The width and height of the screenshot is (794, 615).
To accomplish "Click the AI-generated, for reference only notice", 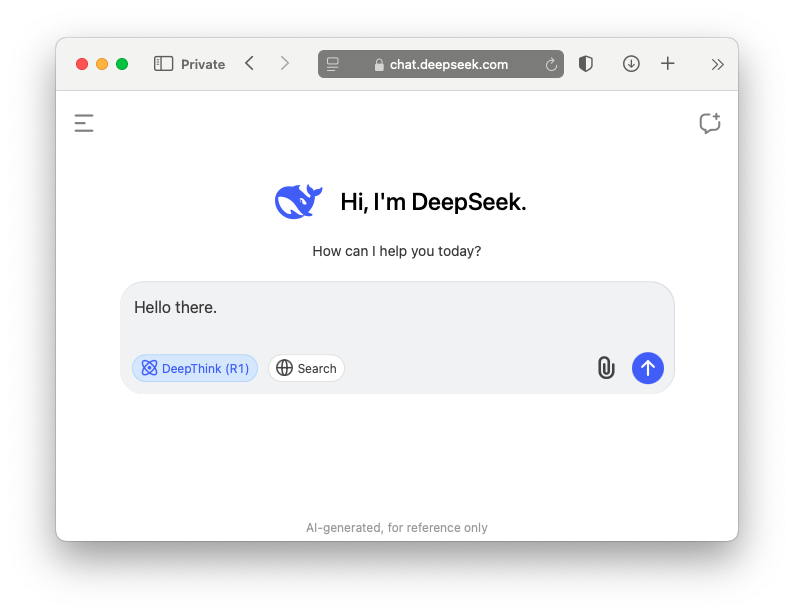I will (x=397, y=527).
